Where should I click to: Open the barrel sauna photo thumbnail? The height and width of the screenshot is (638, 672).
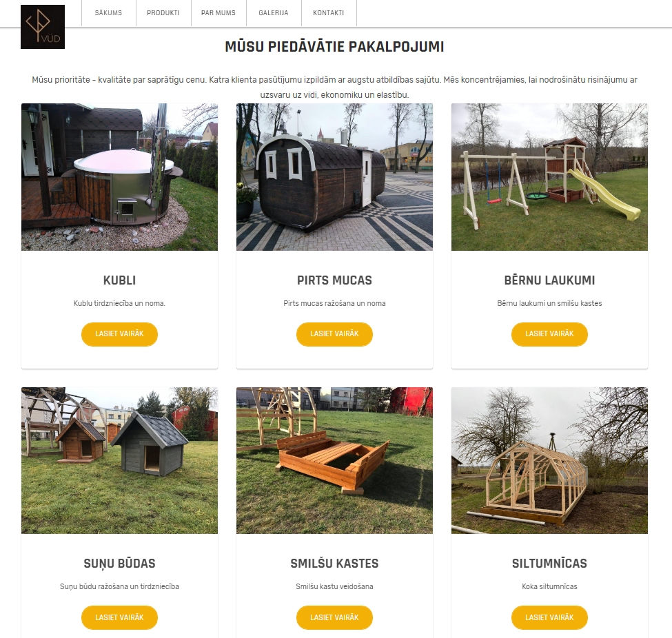tap(335, 177)
